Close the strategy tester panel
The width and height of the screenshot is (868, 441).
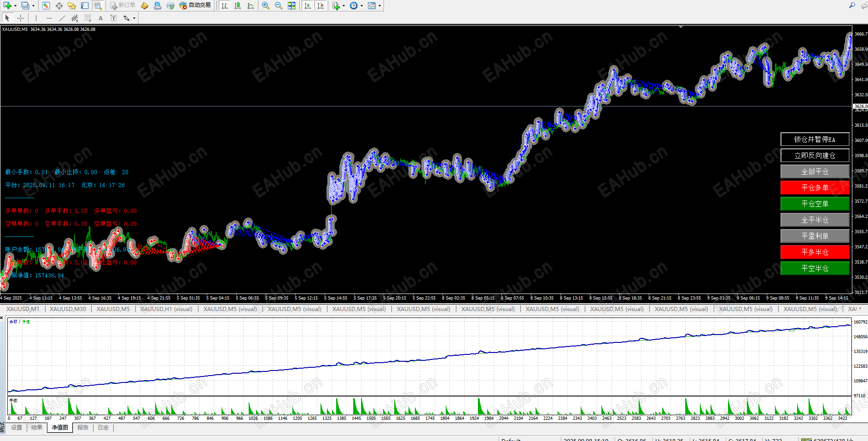pyautogui.click(x=2, y=318)
